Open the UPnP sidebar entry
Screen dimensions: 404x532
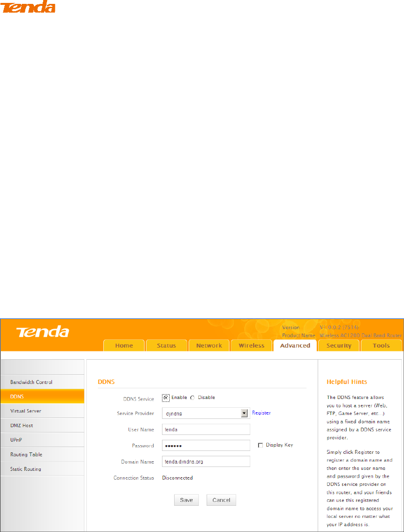(x=42, y=440)
